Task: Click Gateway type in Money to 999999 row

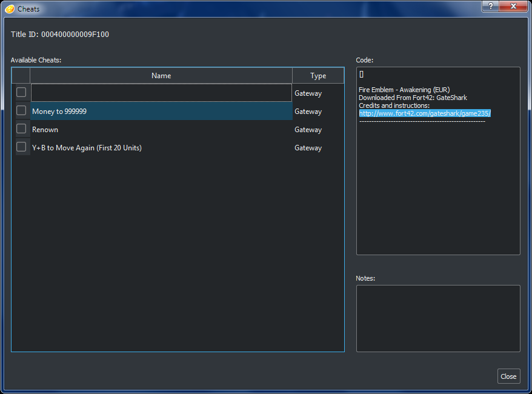Action: pos(308,112)
